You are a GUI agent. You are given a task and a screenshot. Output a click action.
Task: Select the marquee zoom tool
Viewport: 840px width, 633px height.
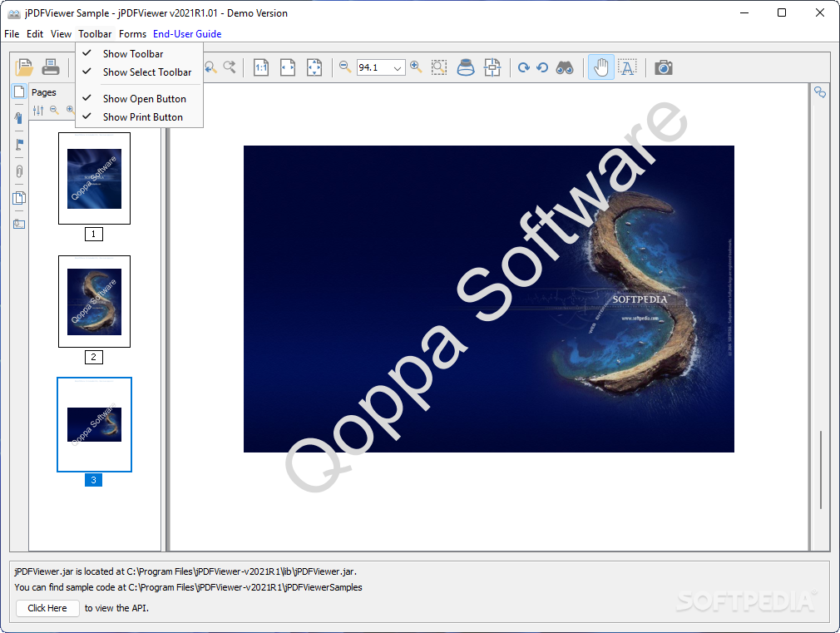tap(439, 67)
